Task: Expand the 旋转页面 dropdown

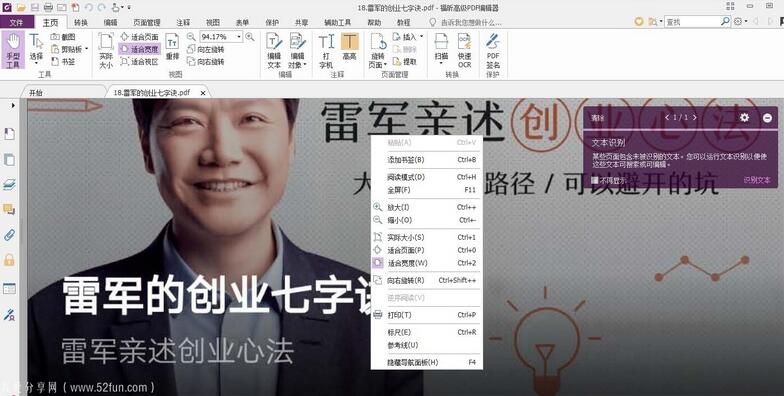Action: pyautogui.click(x=385, y=65)
